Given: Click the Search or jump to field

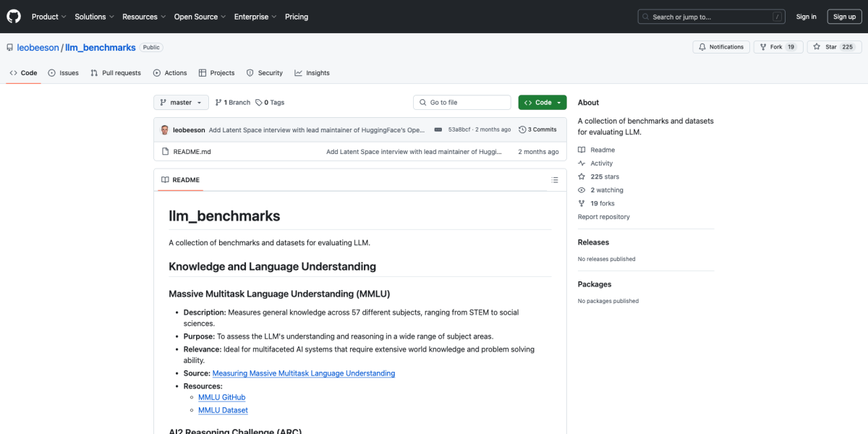Looking at the screenshot, I should click(x=711, y=17).
